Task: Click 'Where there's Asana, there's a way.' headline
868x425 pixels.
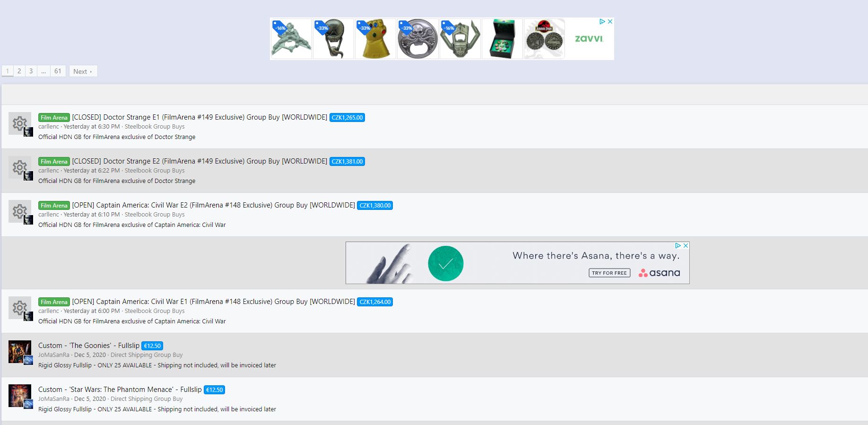Action: pos(596,256)
